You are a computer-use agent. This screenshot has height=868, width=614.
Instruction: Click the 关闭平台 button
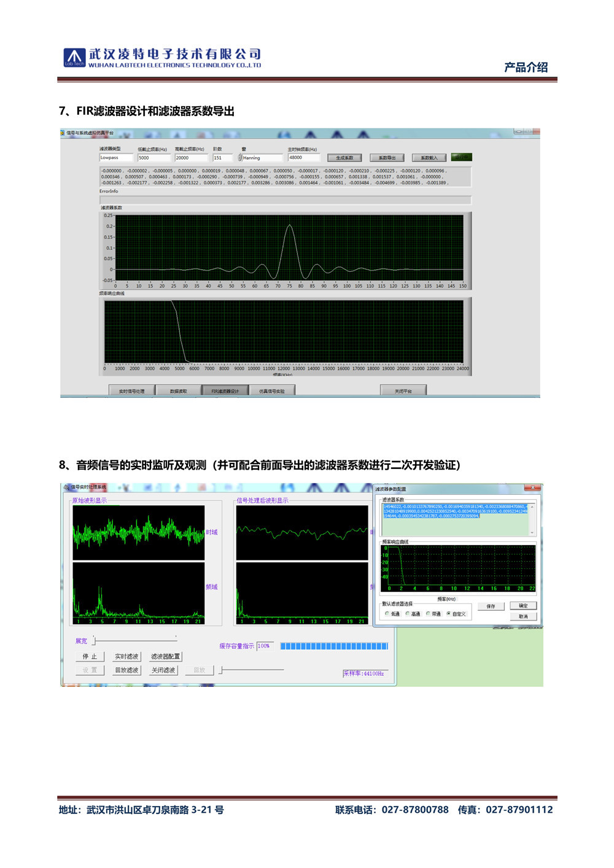coord(403,391)
